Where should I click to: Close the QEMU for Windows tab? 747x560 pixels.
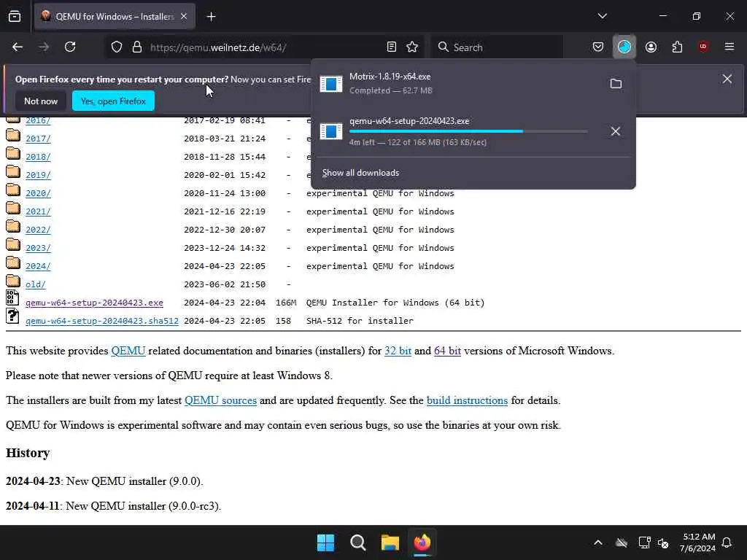pyautogui.click(x=184, y=17)
